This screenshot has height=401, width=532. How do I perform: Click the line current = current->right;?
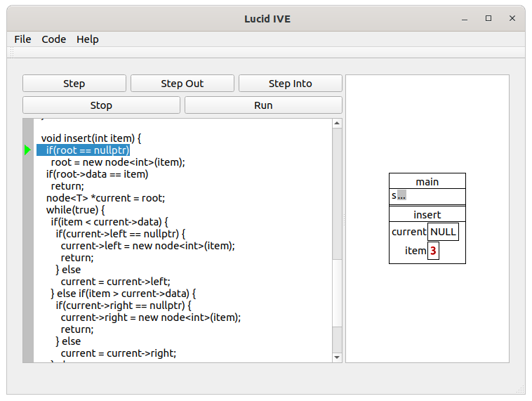click(119, 353)
